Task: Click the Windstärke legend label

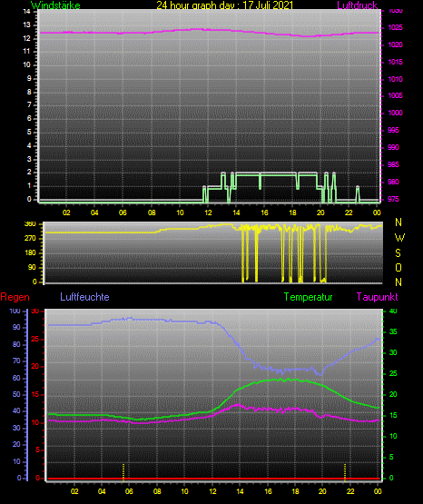Action: (55, 5)
